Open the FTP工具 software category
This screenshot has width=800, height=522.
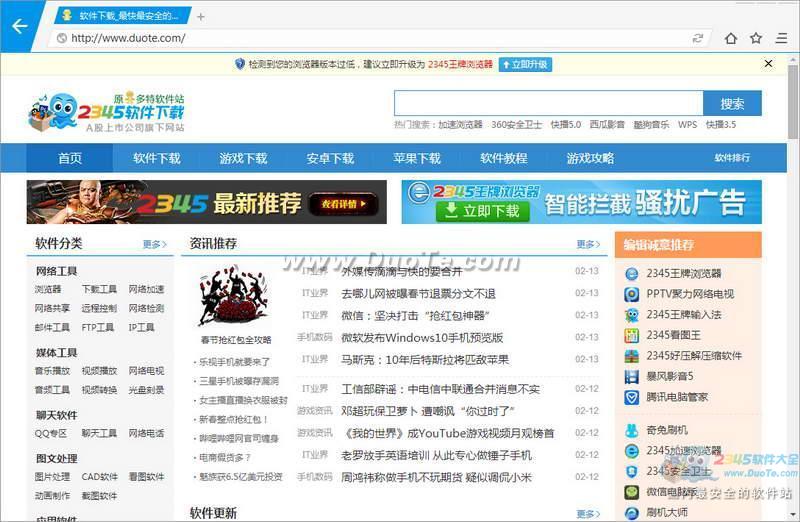tap(97, 327)
